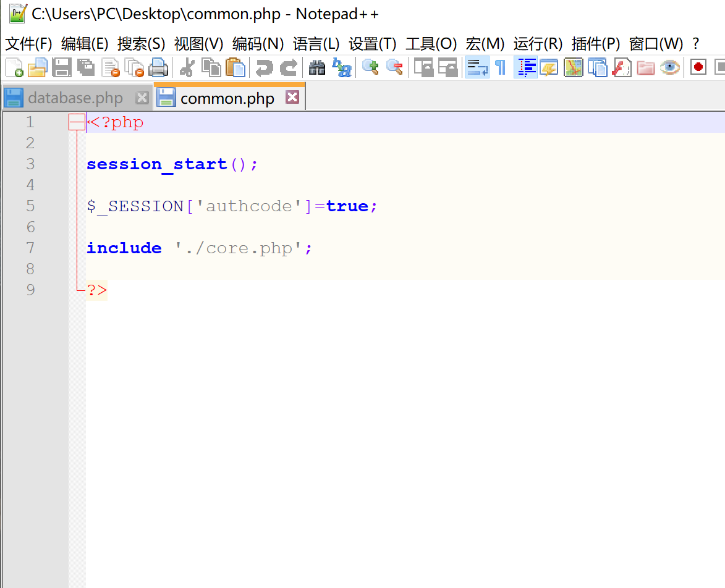Open the 语言(L) menu

click(x=316, y=44)
